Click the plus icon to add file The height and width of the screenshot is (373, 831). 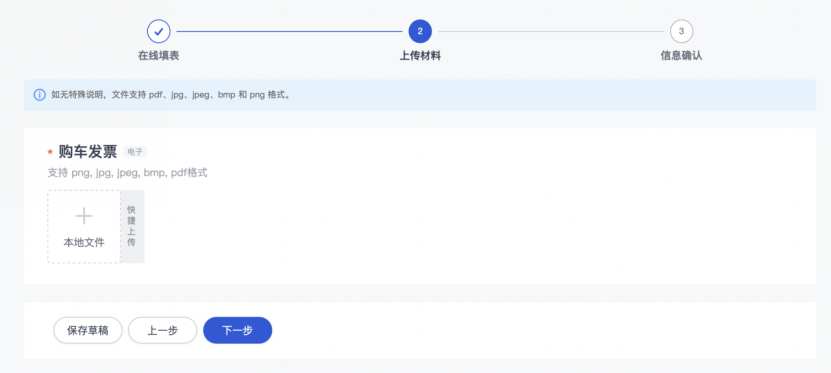[84, 216]
